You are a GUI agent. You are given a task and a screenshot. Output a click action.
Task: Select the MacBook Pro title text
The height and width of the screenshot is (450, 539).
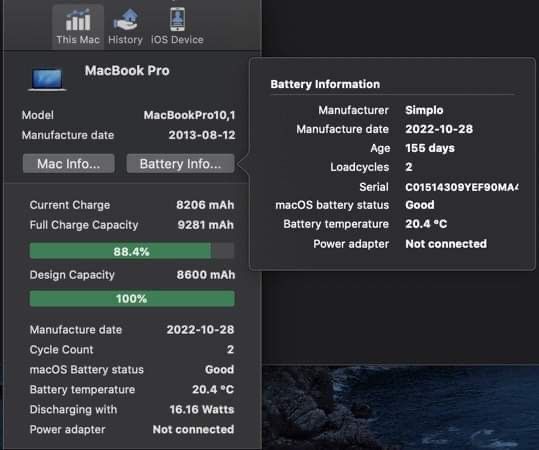[127, 70]
